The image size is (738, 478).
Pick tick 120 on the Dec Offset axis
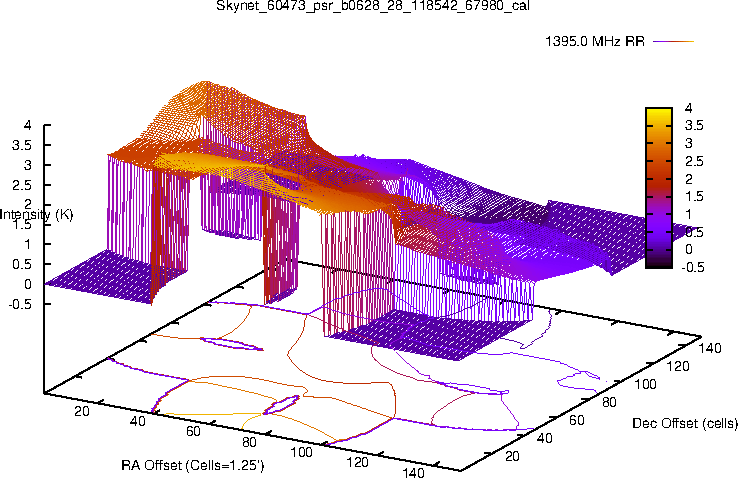point(678,366)
